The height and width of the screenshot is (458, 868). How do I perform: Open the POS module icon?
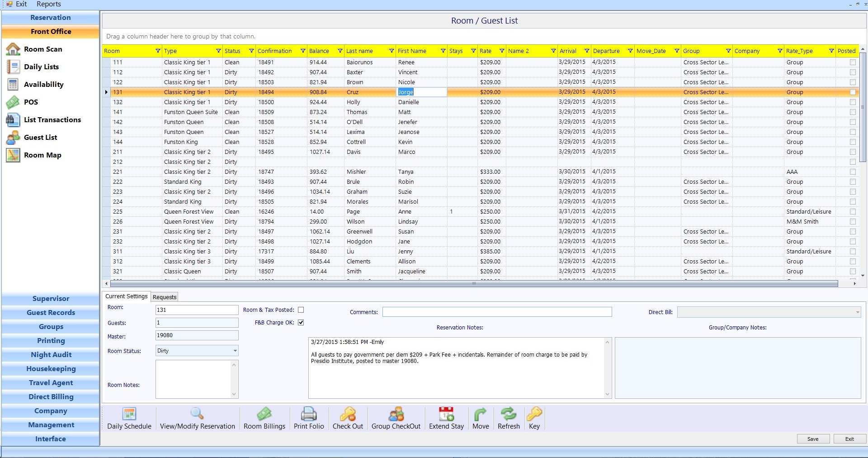pos(13,102)
